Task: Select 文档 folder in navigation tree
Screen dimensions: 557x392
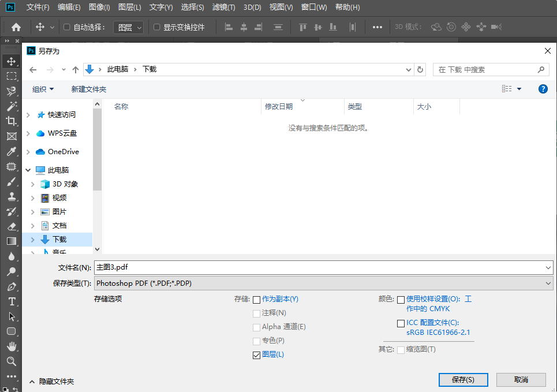Action: pyautogui.click(x=59, y=225)
